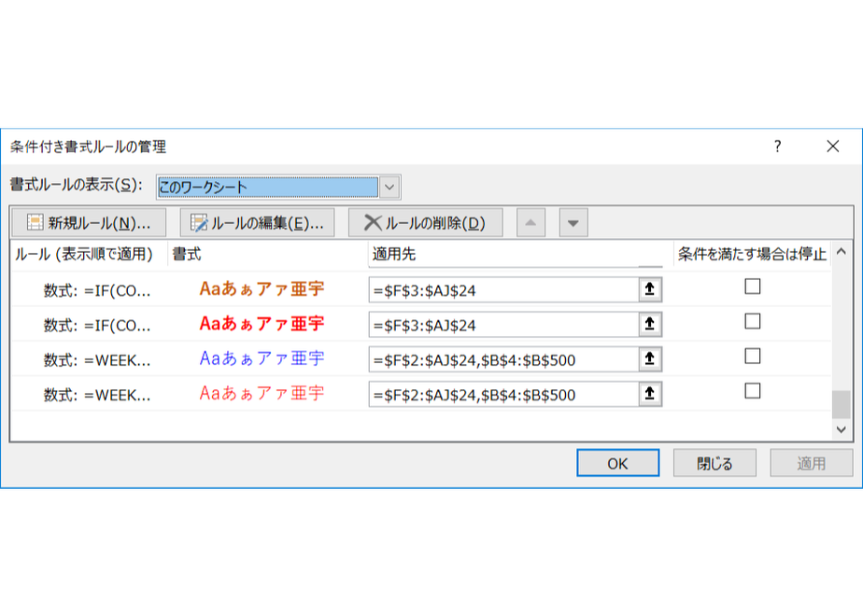Click the New Rule (新規ルール) button
The width and height of the screenshot is (863, 616).
point(89,223)
